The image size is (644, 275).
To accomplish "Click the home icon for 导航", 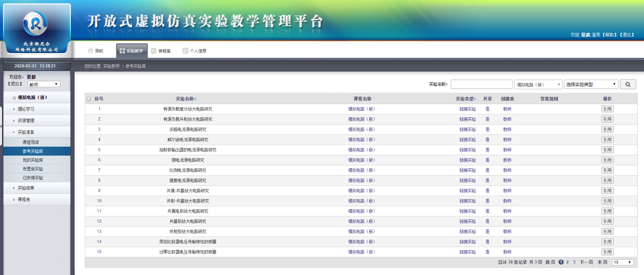I will [91, 51].
